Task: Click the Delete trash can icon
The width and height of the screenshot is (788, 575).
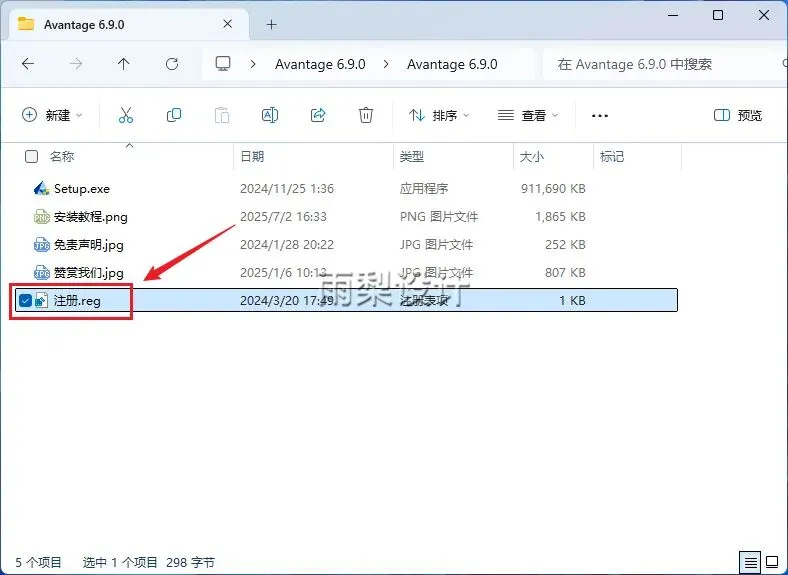Action: 366,115
